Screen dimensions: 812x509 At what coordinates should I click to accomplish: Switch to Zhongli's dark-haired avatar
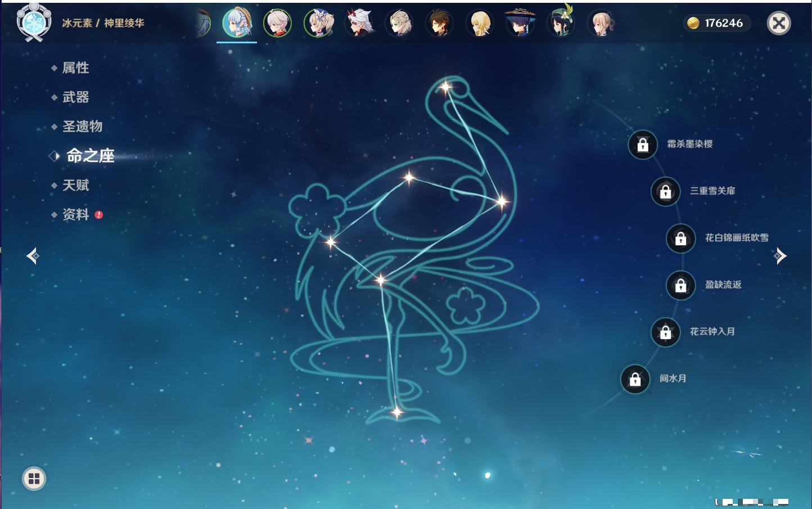pos(440,24)
